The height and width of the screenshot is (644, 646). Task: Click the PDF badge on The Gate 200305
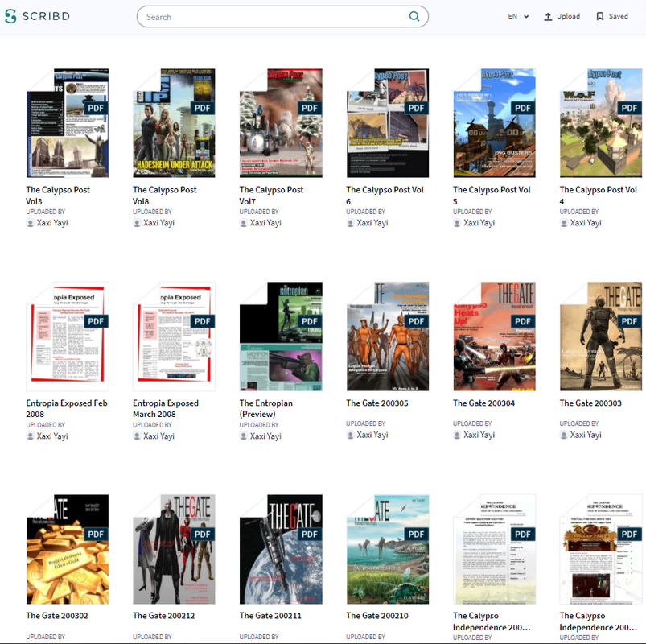416,321
